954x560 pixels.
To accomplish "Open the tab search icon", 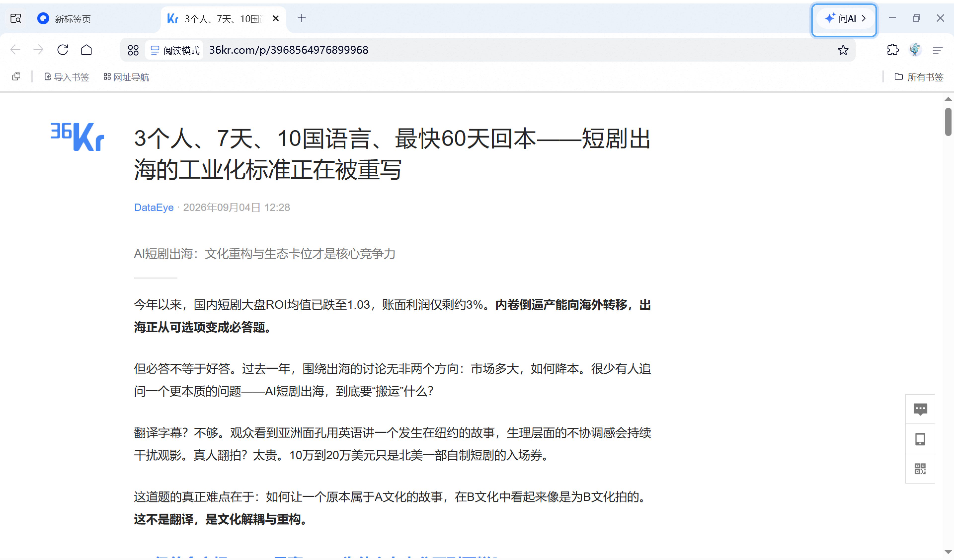I will click(x=16, y=18).
